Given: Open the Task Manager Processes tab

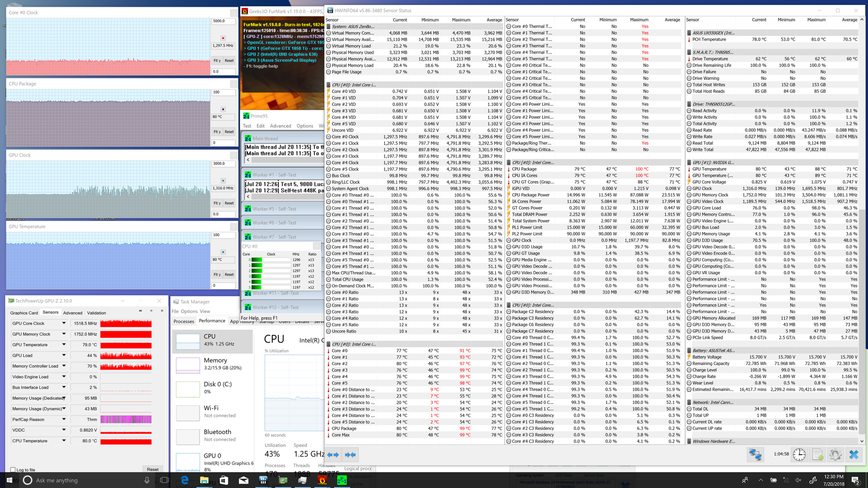Looking at the screenshot, I should pos(184,321).
